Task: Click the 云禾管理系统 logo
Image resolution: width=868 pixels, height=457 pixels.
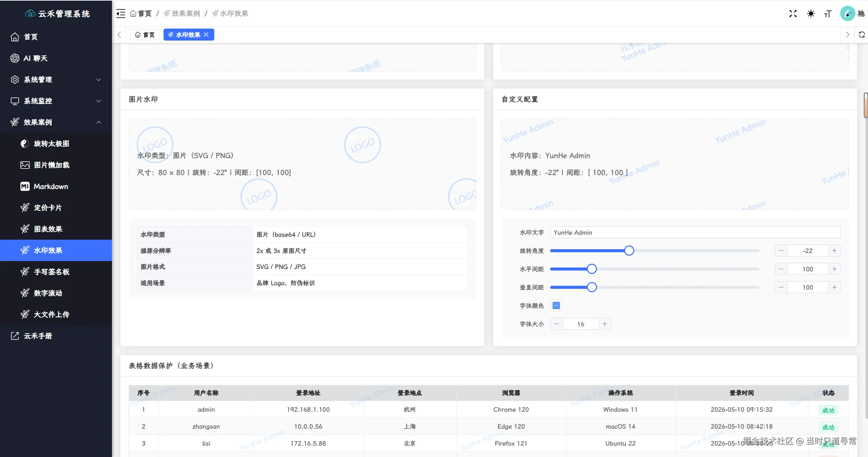Action: point(57,14)
